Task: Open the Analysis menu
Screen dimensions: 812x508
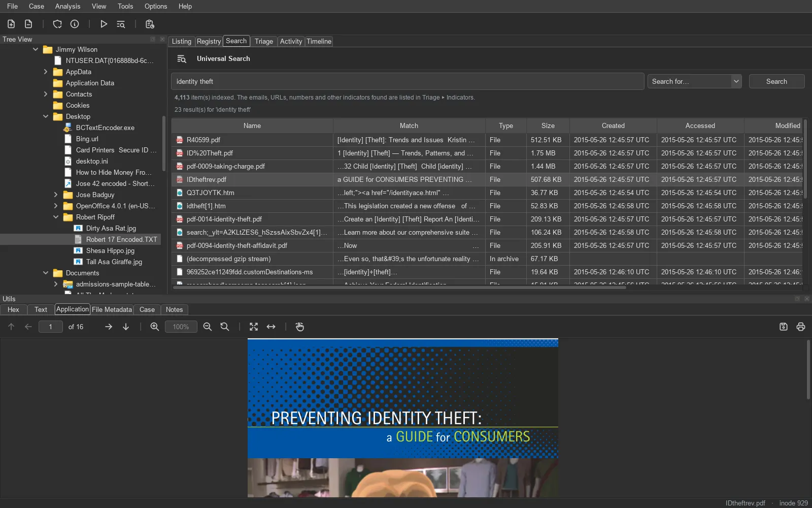Action: click(x=67, y=6)
